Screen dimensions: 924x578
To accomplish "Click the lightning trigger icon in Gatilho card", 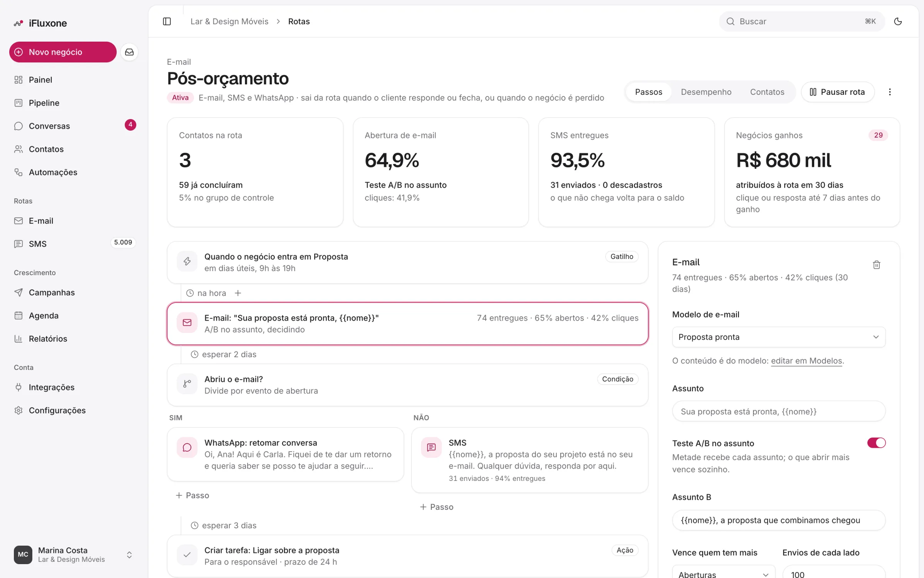I will coord(187,262).
